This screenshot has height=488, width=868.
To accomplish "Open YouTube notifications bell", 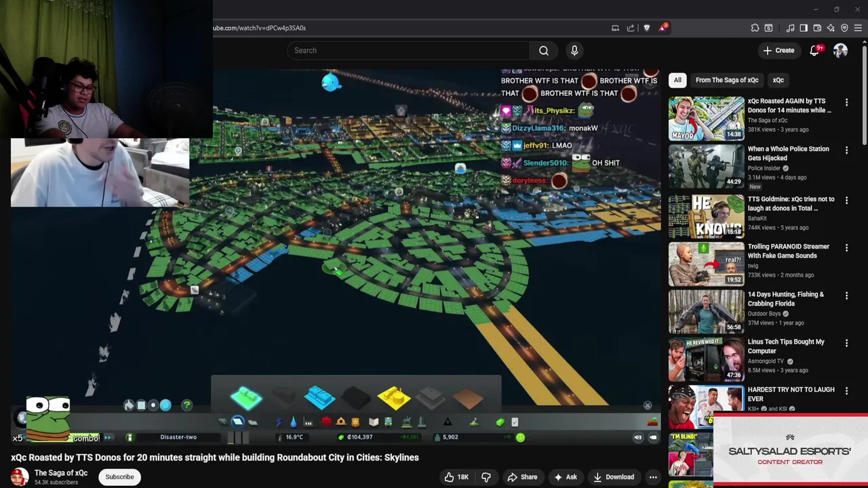I will pyautogui.click(x=814, y=51).
